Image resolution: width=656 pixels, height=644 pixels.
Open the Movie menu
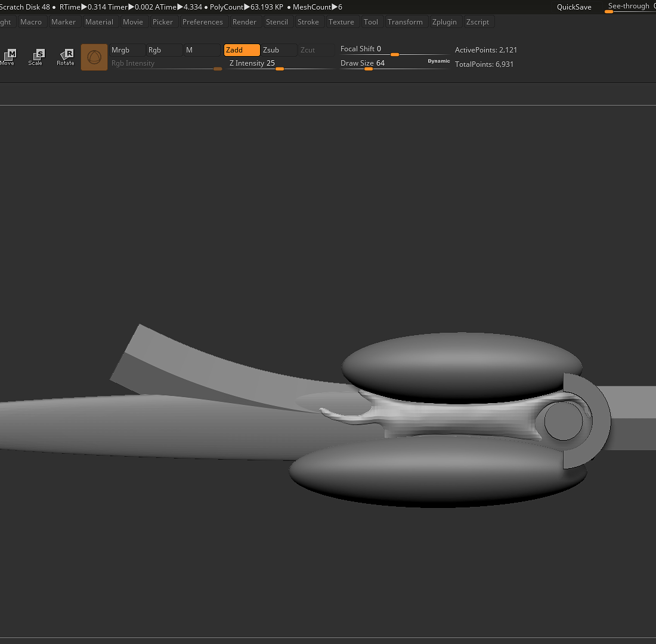132,21
